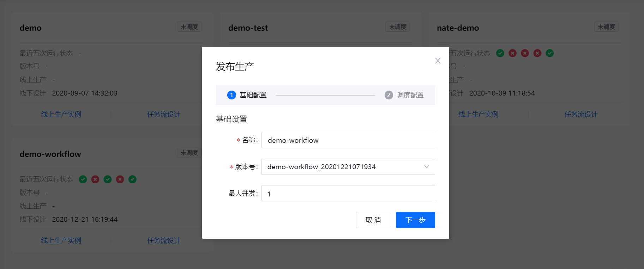Image resolution: width=644 pixels, height=269 pixels.
Task: Focus the 名称 input field
Action: pos(348,140)
